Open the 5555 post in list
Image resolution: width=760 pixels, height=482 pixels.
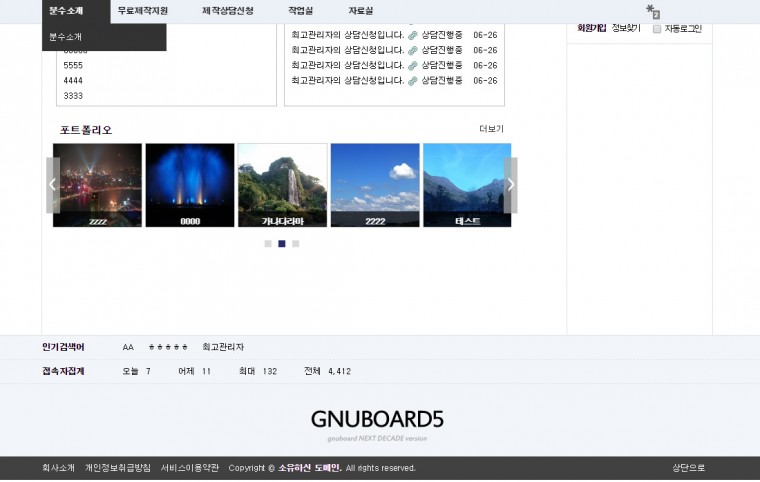(73, 65)
